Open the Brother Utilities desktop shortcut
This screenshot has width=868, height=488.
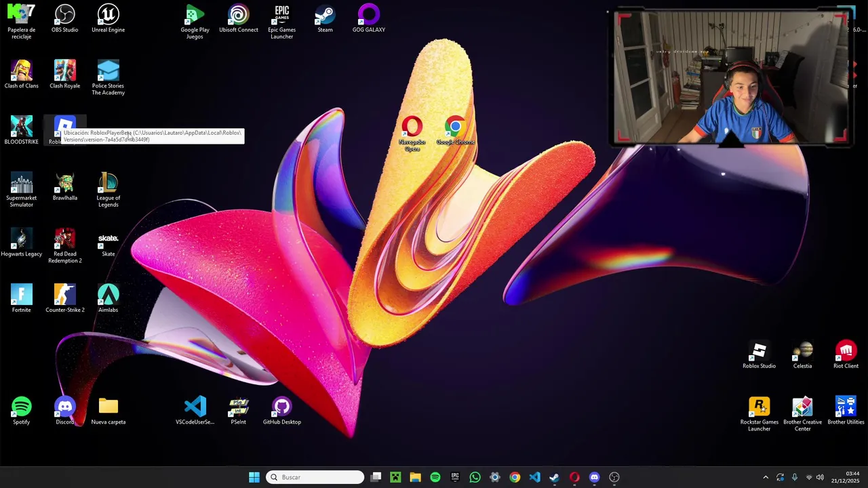[x=846, y=411]
